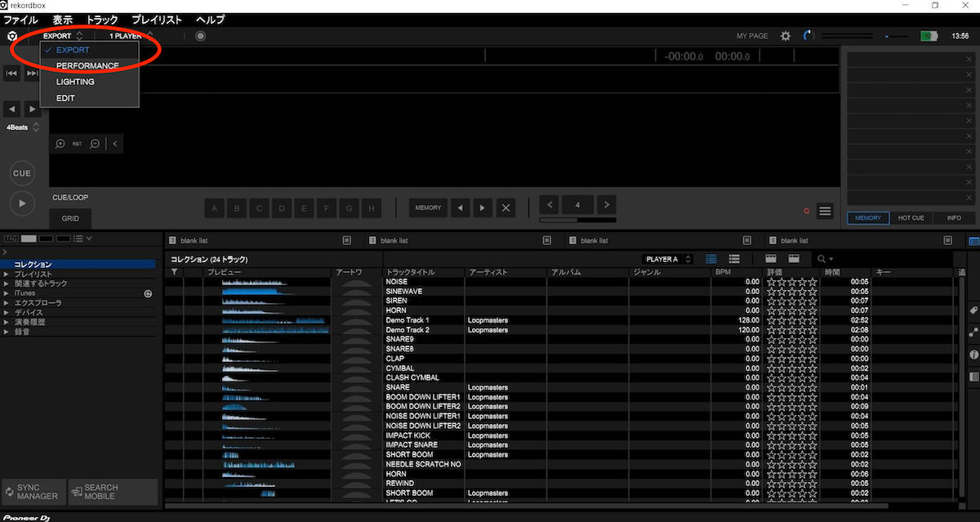
Task: Open PLAYER A selector dropdown
Action: pyautogui.click(x=669, y=259)
